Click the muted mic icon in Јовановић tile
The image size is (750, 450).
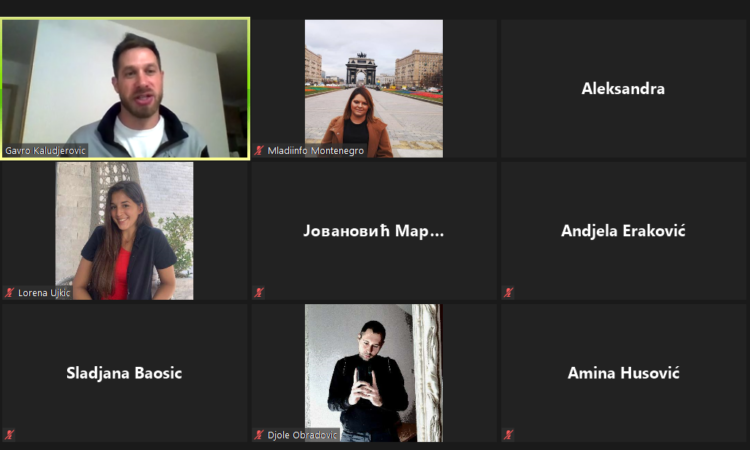(x=259, y=292)
